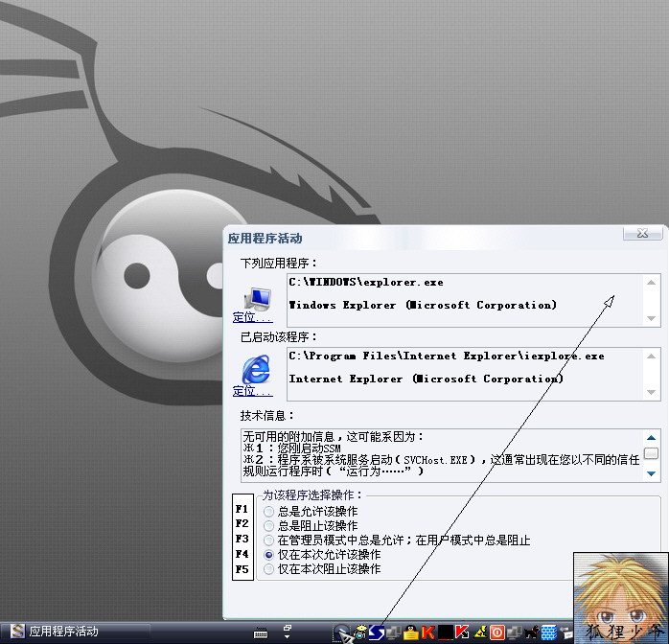Click the Windows Explorer (Microsoft Corporation) text
Screen dimensions: 669x644
423,305
